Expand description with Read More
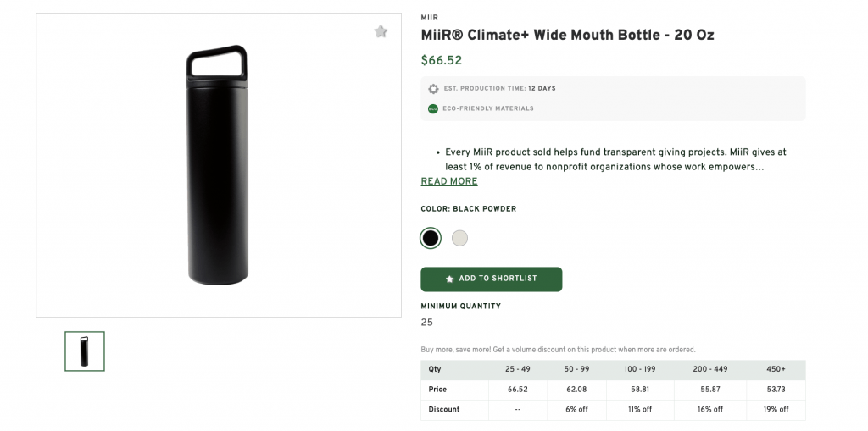The height and width of the screenshot is (431, 868). coord(449,181)
